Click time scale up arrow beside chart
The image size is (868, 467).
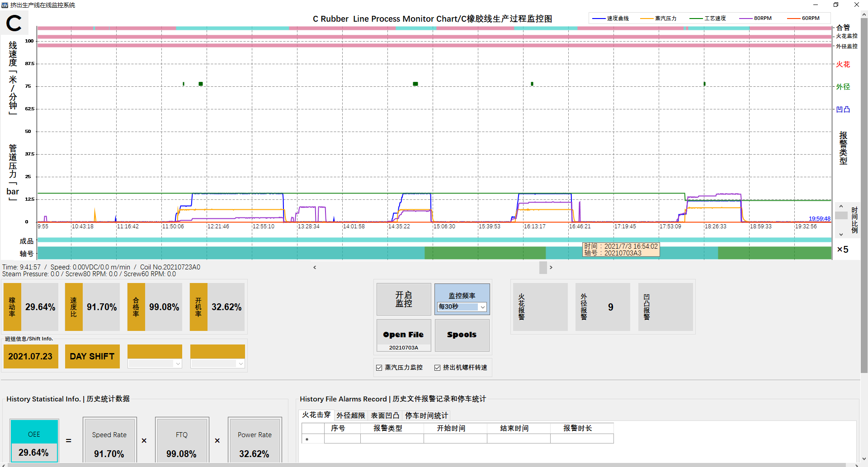(x=841, y=207)
